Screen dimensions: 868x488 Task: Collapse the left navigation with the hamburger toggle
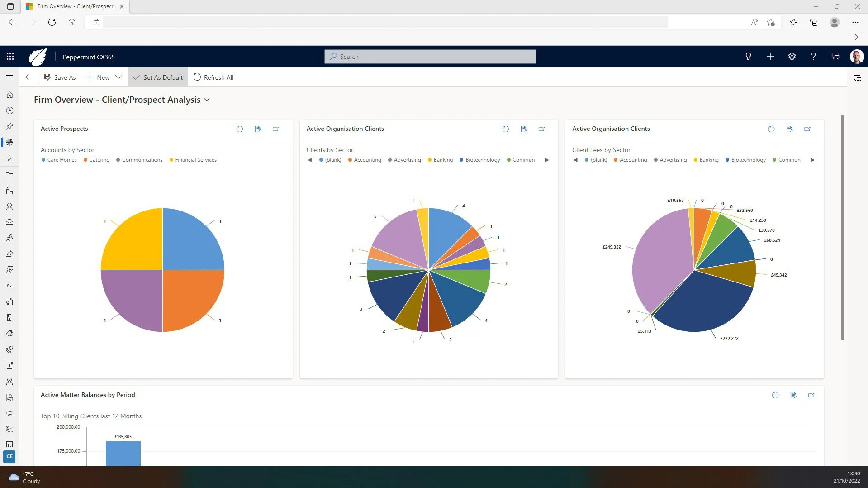click(9, 77)
